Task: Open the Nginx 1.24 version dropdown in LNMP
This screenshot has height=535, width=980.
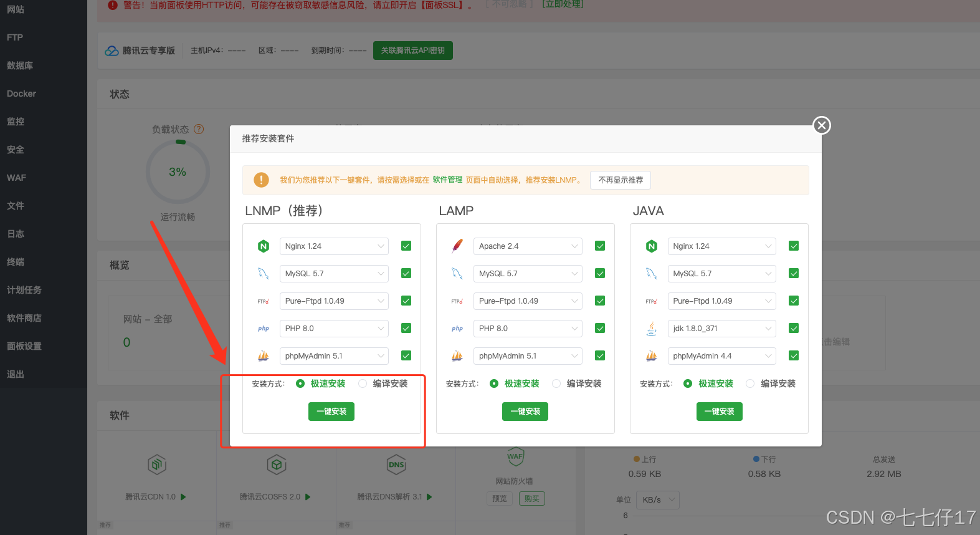Action: (x=334, y=246)
